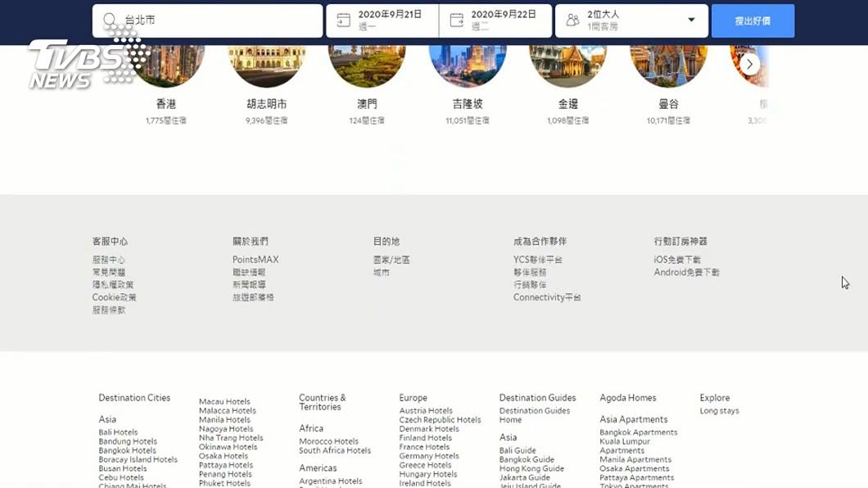Viewport: 868px width, 488px height.
Task: Open the France Hotels link
Action: (425, 447)
